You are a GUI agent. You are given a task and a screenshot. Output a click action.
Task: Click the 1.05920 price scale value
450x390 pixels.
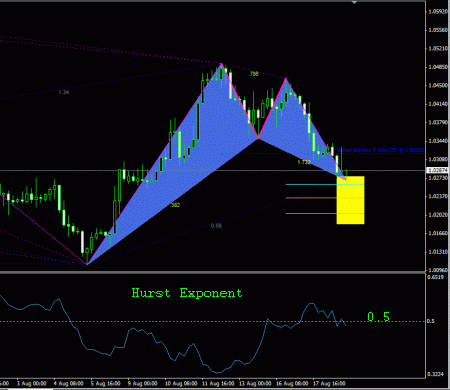(438, 12)
